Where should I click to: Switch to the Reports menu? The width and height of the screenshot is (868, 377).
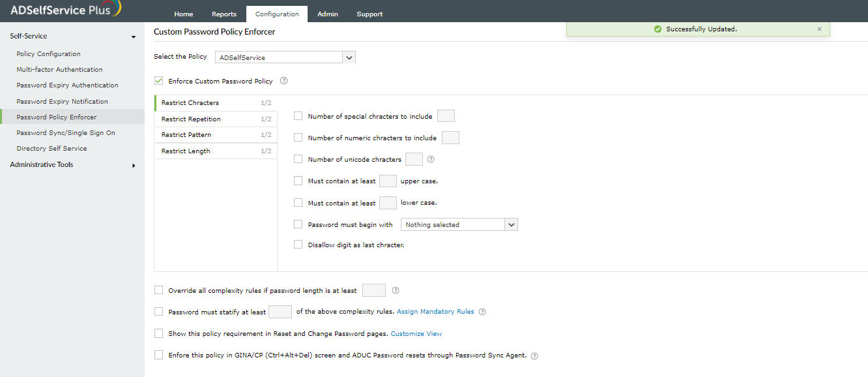point(224,13)
